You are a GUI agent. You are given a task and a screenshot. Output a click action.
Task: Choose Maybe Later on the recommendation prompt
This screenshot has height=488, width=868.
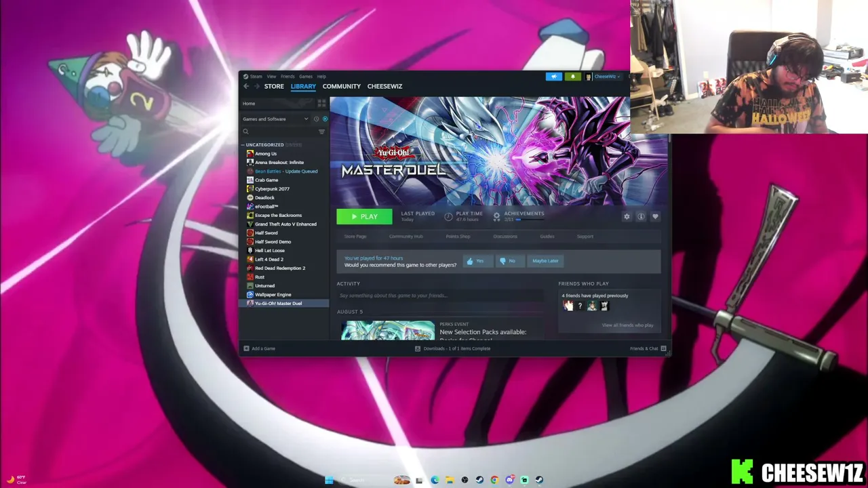tap(545, 261)
